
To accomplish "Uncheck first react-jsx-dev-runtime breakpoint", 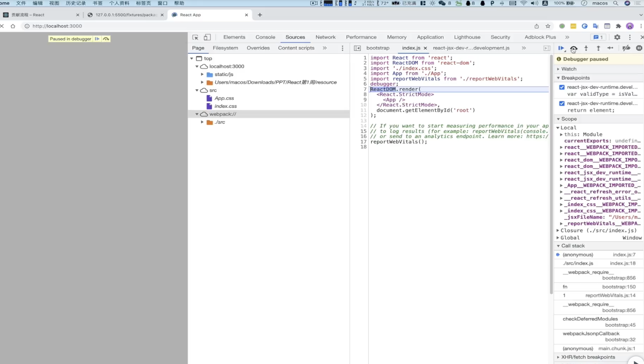I will (562, 87).
